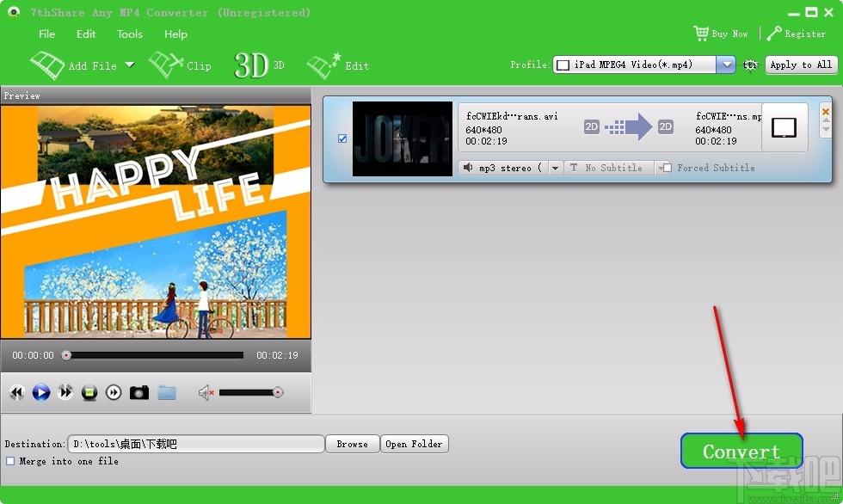Click the Convert button
Screen dimensions: 843x504
(x=741, y=452)
